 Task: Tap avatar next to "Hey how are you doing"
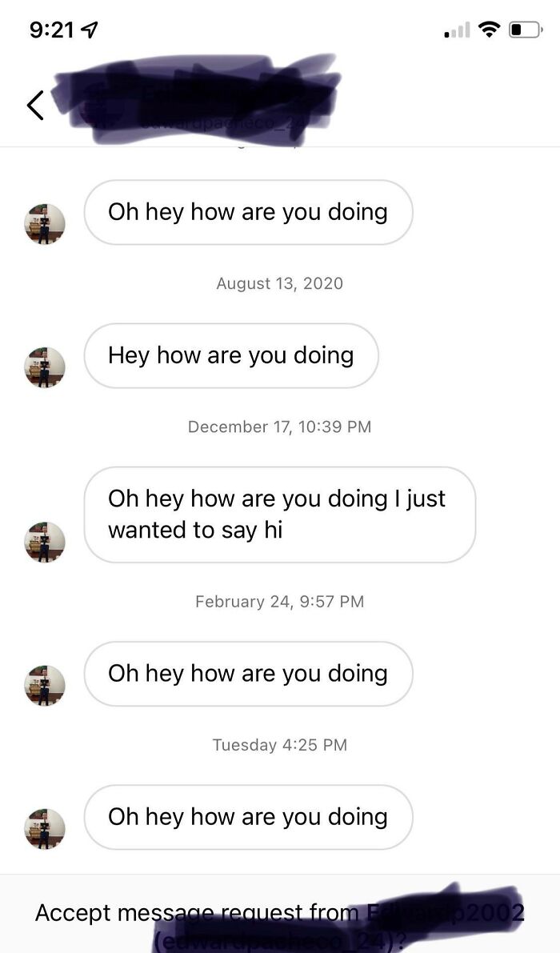(x=44, y=367)
